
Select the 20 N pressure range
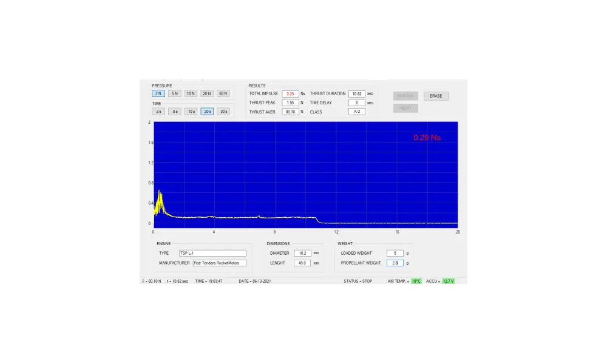tap(207, 93)
